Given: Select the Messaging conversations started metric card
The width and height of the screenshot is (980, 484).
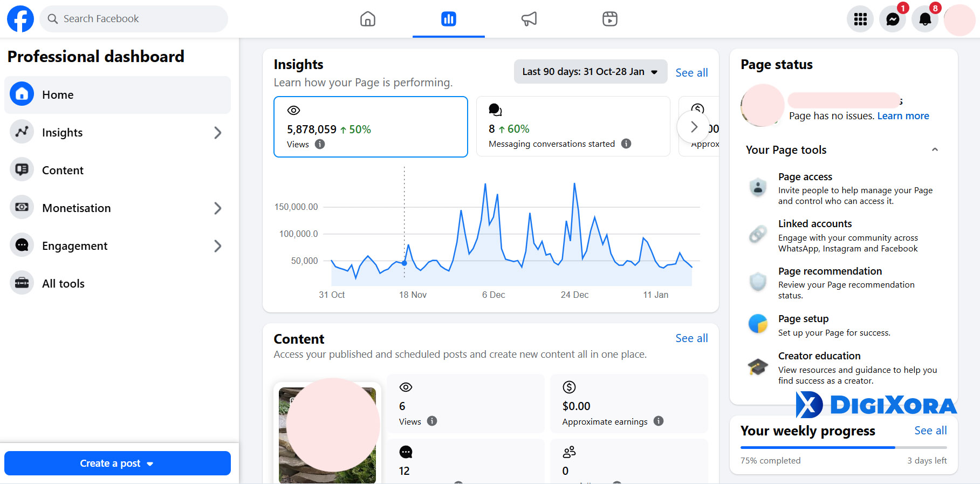Looking at the screenshot, I should click(573, 127).
